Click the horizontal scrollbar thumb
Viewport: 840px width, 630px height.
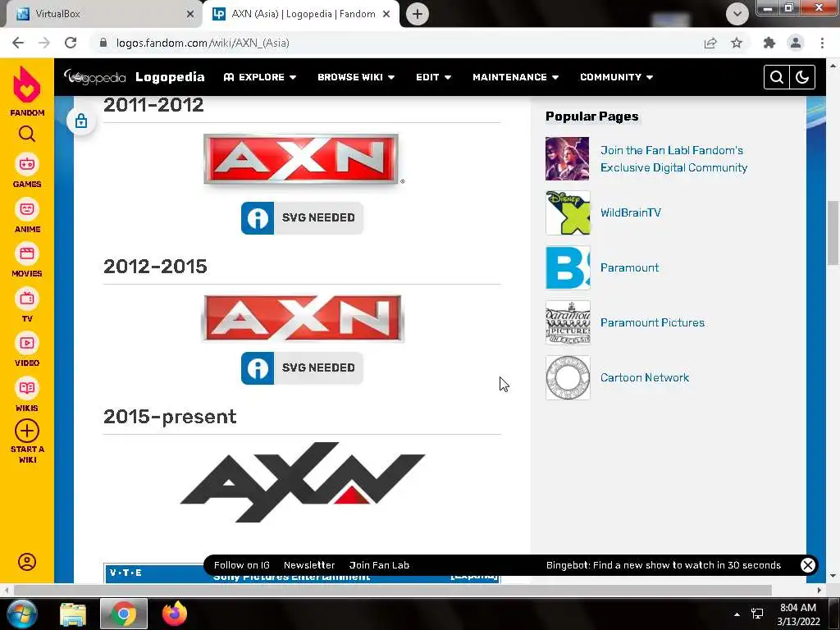point(393,590)
